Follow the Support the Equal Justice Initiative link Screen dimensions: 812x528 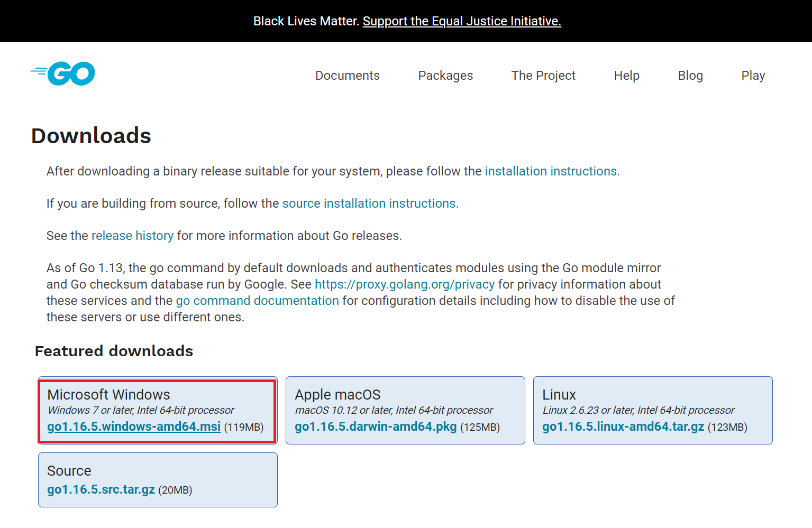pos(462,21)
